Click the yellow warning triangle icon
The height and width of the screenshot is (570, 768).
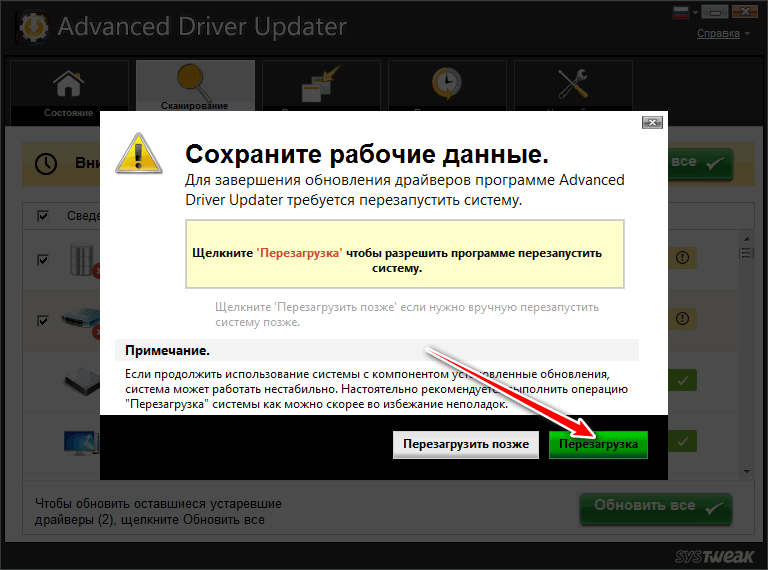pyautogui.click(x=139, y=153)
